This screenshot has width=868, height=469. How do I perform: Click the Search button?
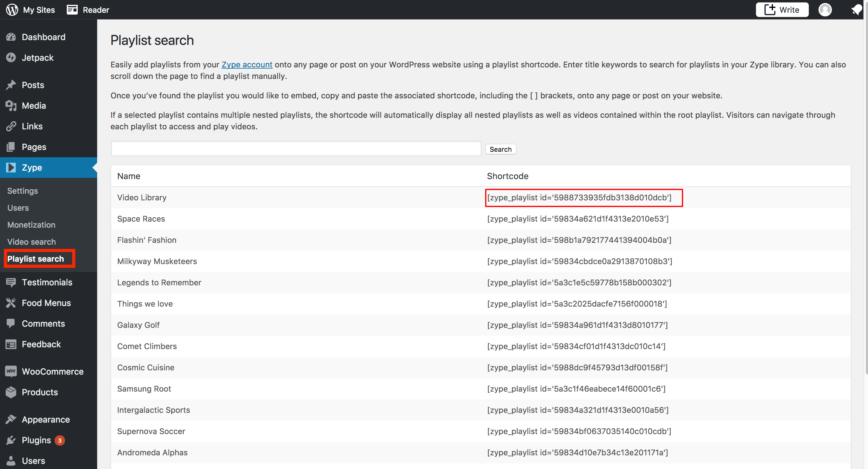[500, 149]
